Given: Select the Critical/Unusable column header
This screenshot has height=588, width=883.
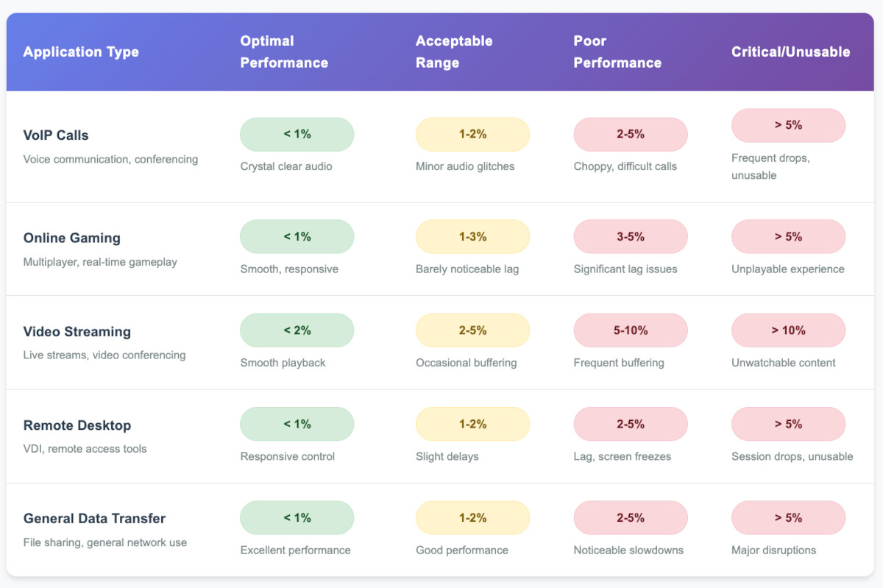Looking at the screenshot, I should [790, 52].
